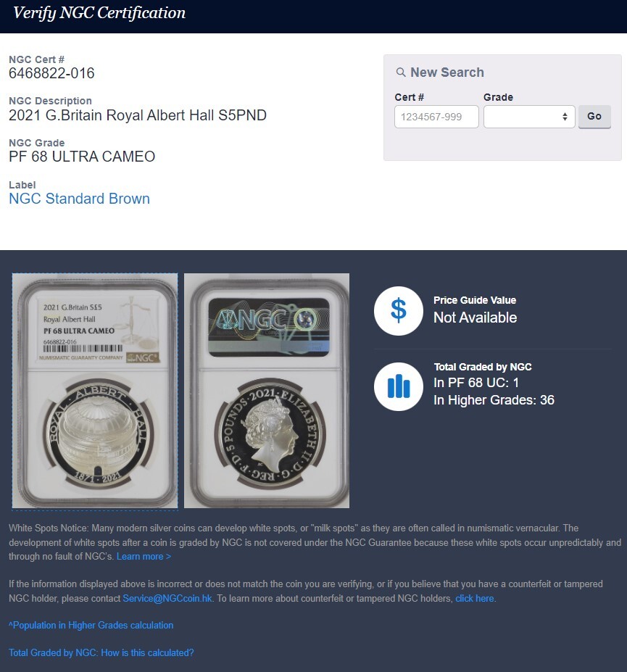The width and height of the screenshot is (627, 672).
Task: Follow the 'click here' counterfeit holders link
Action: pyautogui.click(x=475, y=598)
